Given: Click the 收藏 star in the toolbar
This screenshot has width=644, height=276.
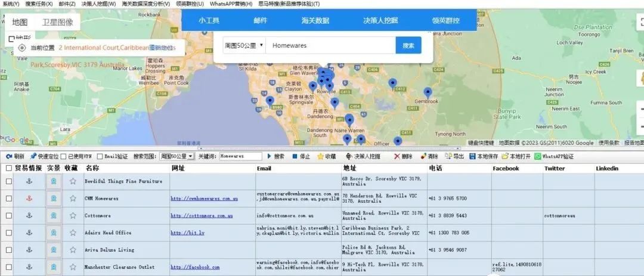Looking at the screenshot, I should [x=320, y=157].
